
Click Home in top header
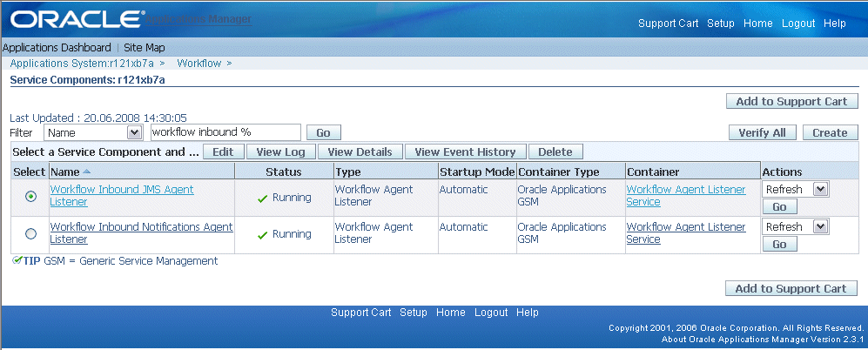tap(757, 24)
